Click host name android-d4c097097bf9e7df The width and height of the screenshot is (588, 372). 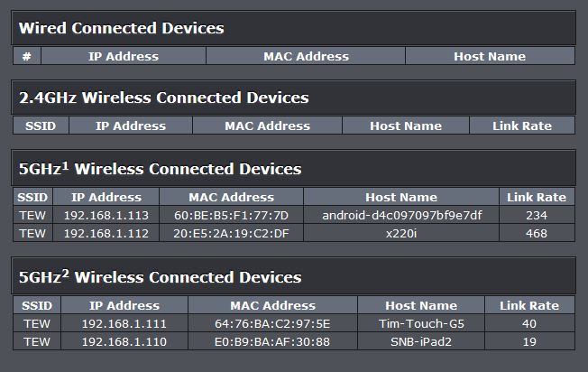(x=401, y=216)
